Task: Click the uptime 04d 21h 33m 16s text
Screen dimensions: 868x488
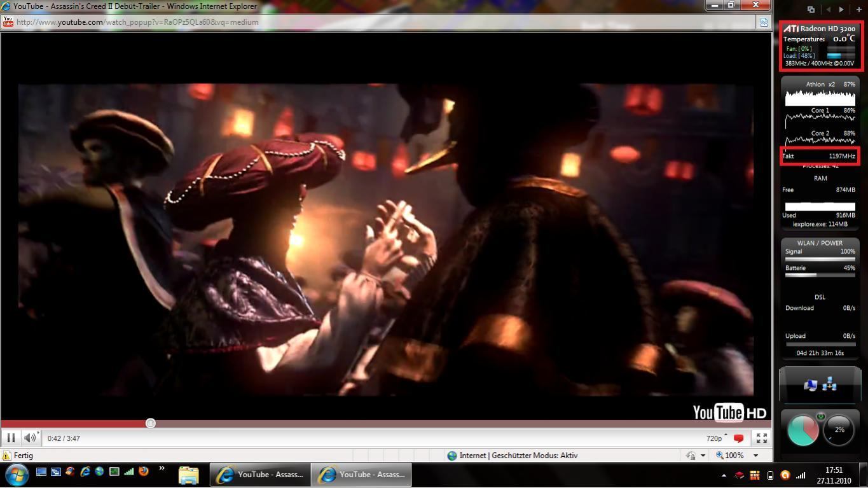Action: coord(820,353)
